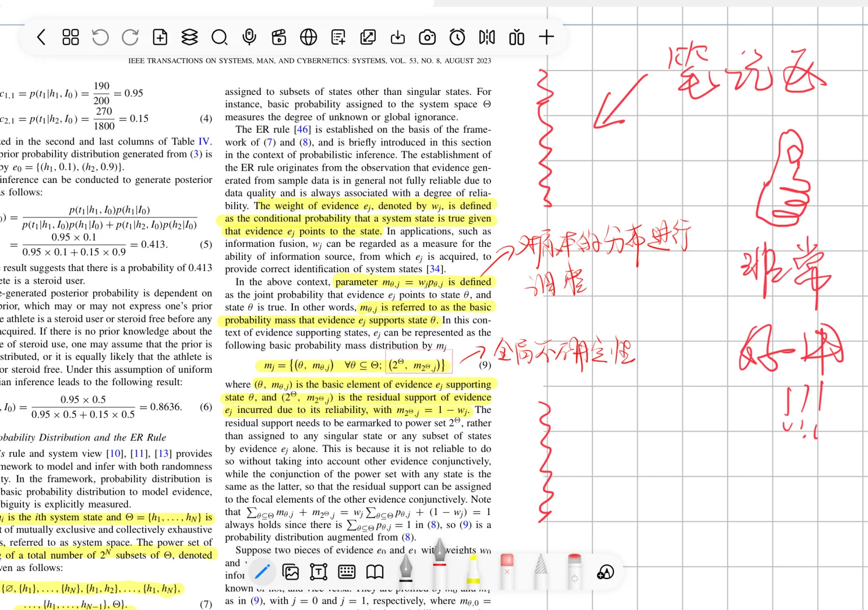The height and width of the screenshot is (610, 868).
Task: Open the keyboard input tool
Action: coord(347,572)
